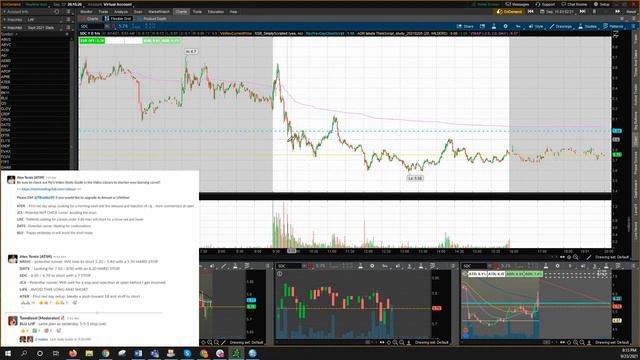
Task: Open the main chart's rightmost toolbar menu icon
Action: (633, 26)
